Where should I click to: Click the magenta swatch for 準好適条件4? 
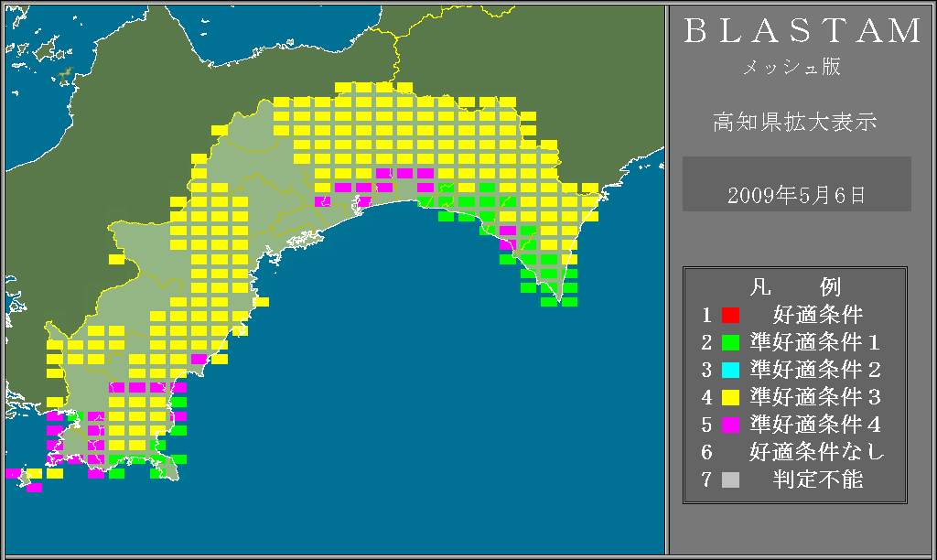(x=730, y=425)
